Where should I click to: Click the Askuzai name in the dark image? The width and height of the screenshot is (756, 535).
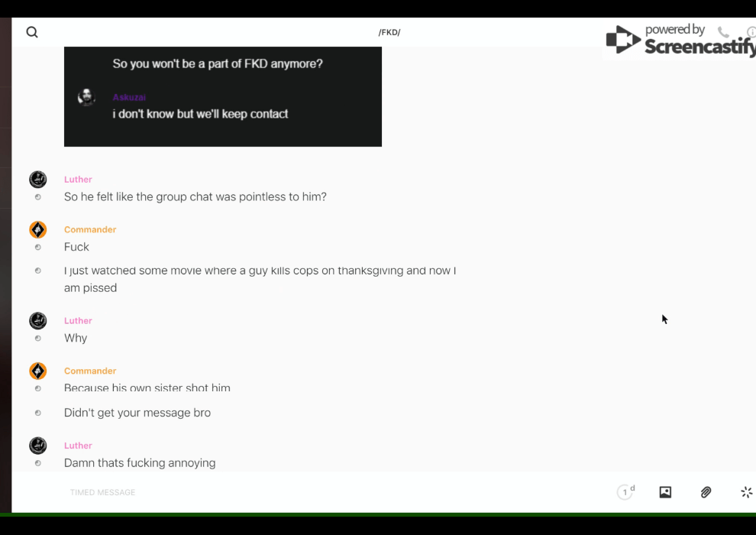coord(129,97)
